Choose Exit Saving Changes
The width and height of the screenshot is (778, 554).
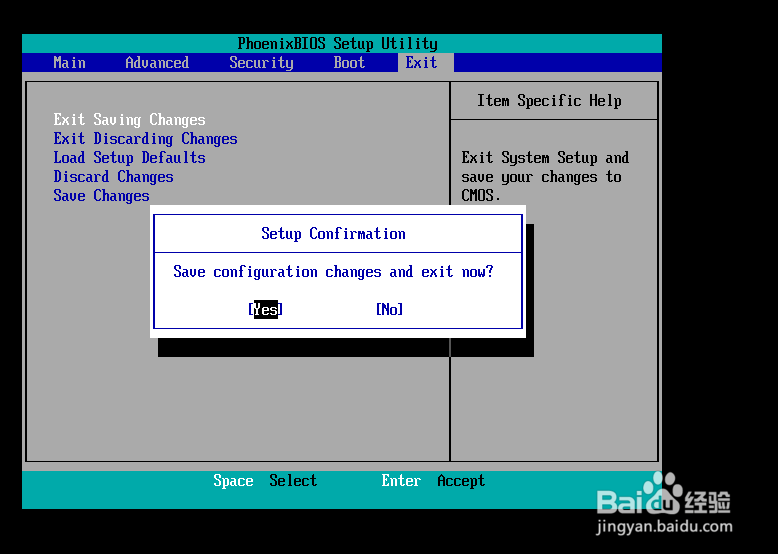click(x=130, y=120)
